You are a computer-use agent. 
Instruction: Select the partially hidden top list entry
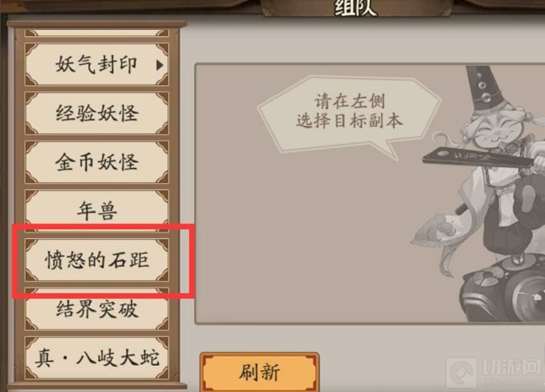pos(97,33)
